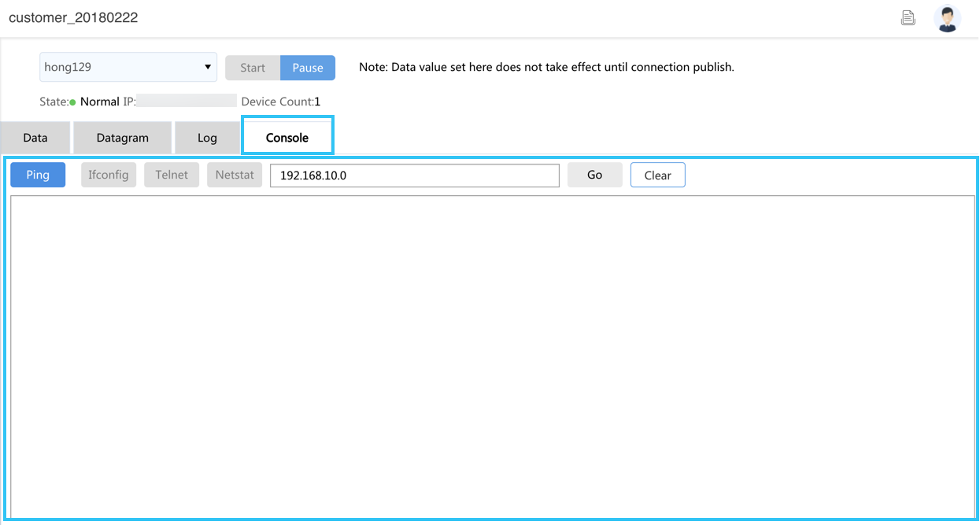This screenshot has width=980, height=525.
Task: Switch to the Log tab
Action: click(207, 138)
